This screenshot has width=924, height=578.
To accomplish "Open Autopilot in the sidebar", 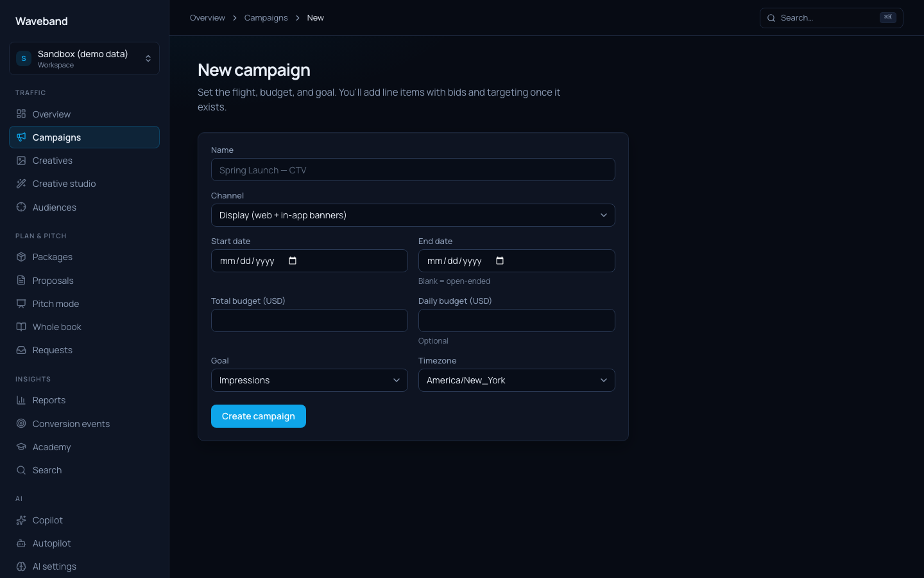I will pyautogui.click(x=84, y=543).
